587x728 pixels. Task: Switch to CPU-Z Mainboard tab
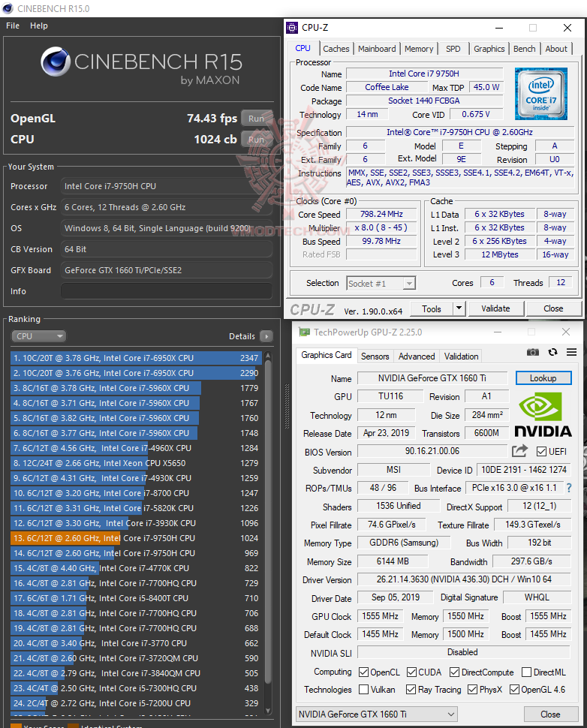tap(377, 49)
